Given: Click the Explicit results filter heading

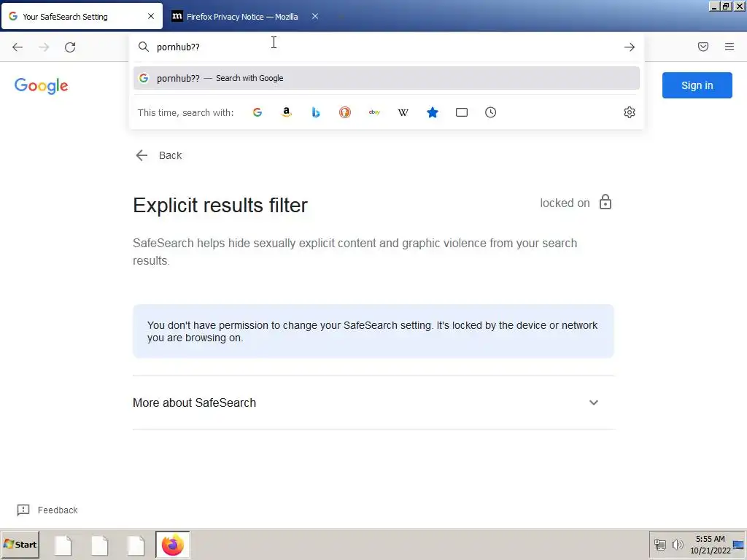Looking at the screenshot, I should (220, 205).
